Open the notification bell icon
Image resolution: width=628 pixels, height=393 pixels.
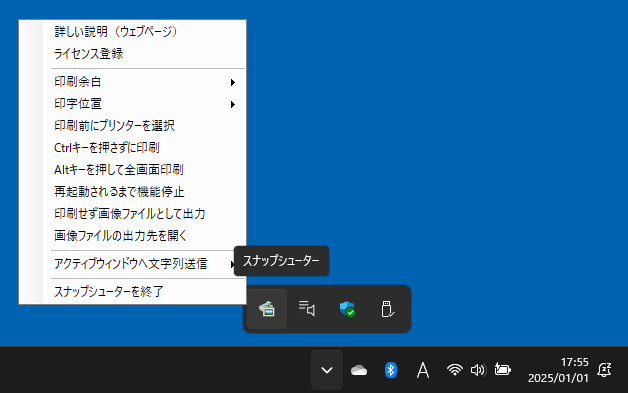point(604,370)
